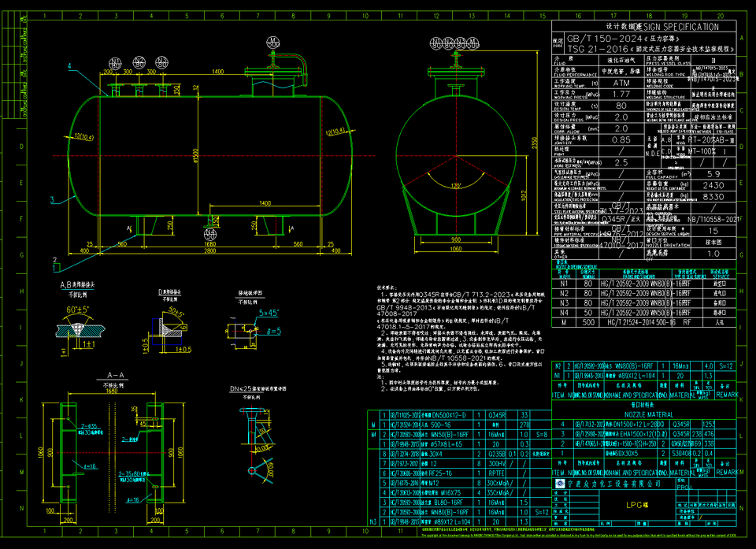The width and height of the screenshot is (756, 549).
Task: Click the 宁波众力化工设备有限公司 company name
Action: tap(613, 484)
